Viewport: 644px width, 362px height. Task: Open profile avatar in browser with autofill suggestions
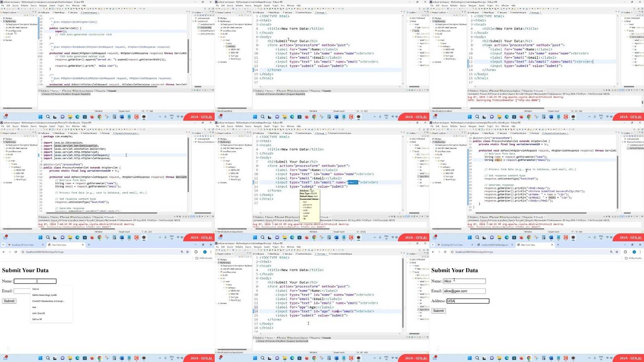point(204,252)
